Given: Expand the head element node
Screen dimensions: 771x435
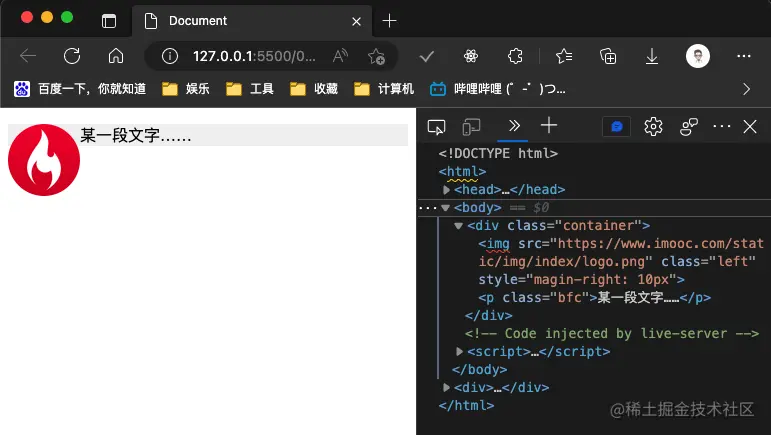Looking at the screenshot, I should (x=446, y=190).
